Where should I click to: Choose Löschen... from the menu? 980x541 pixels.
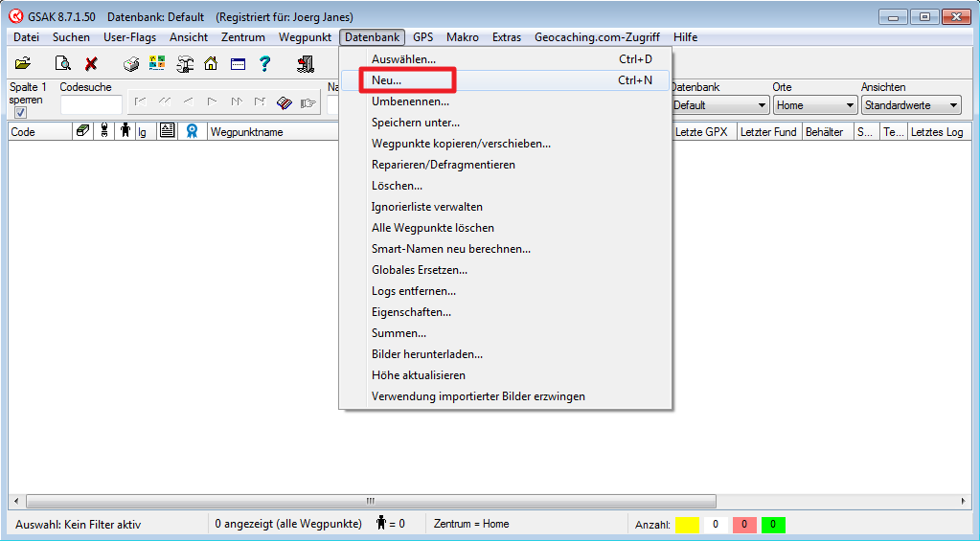pyautogui.click(x=505, y=186)
